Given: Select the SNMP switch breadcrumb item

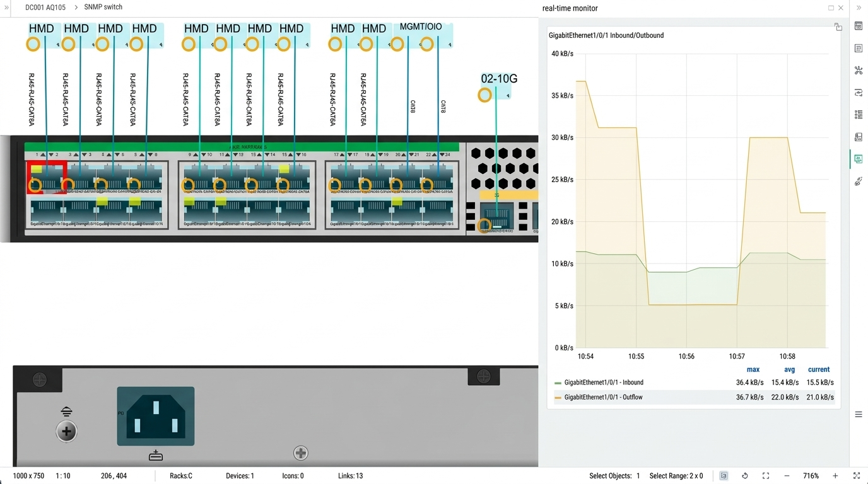Looking at the screenshot, I should point(103,7).
